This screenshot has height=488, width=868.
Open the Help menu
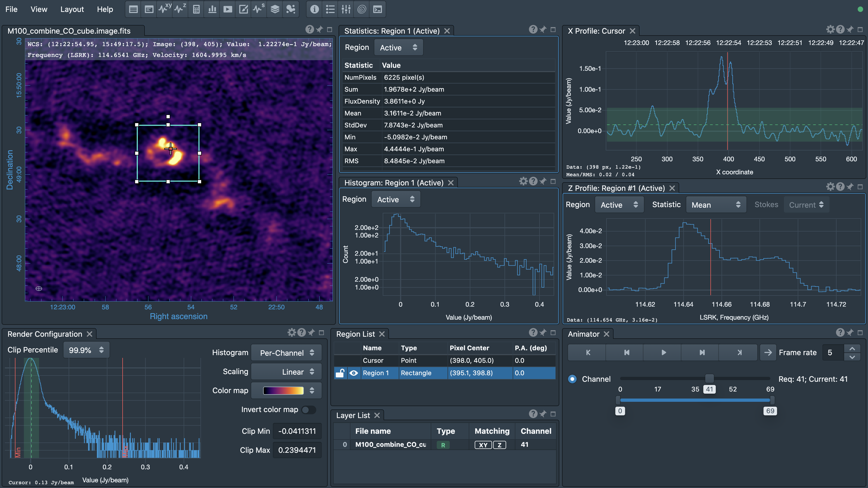[105, 9]
